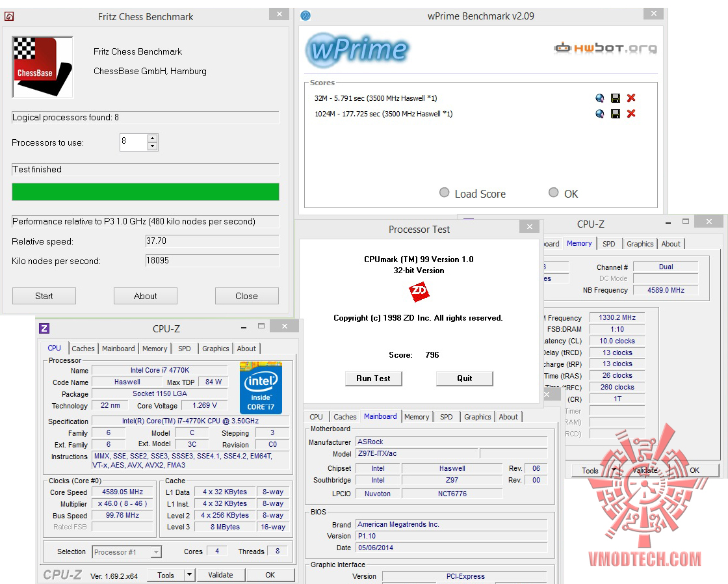Open the Memory tab in front CPU-Z

(x=155, y=349)
